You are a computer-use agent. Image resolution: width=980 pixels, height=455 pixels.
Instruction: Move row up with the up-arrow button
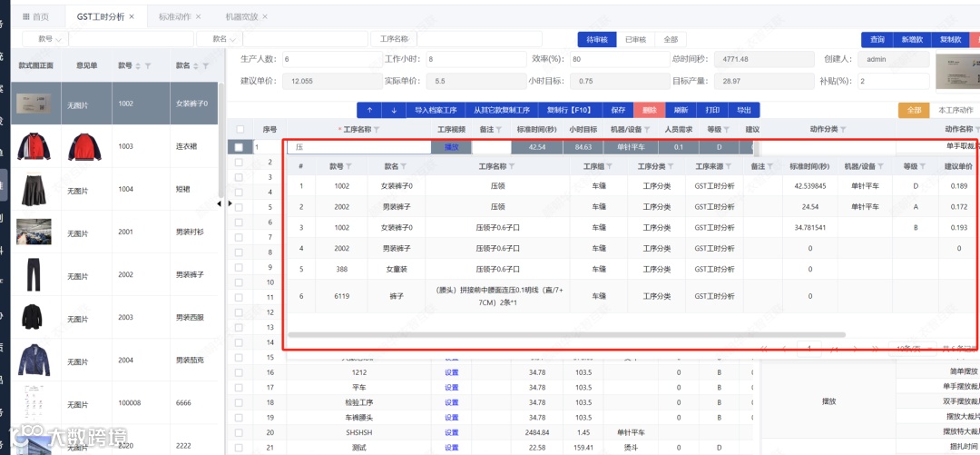coord(369,110)
